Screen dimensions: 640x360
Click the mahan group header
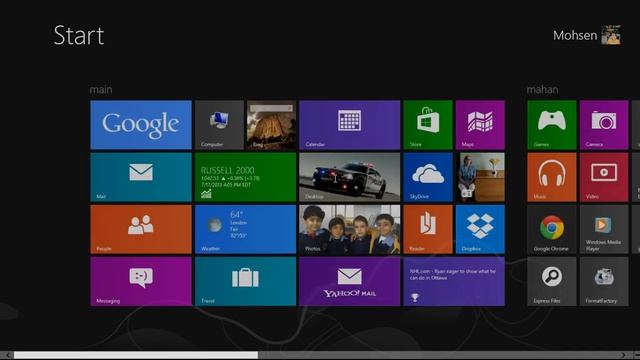542,89
